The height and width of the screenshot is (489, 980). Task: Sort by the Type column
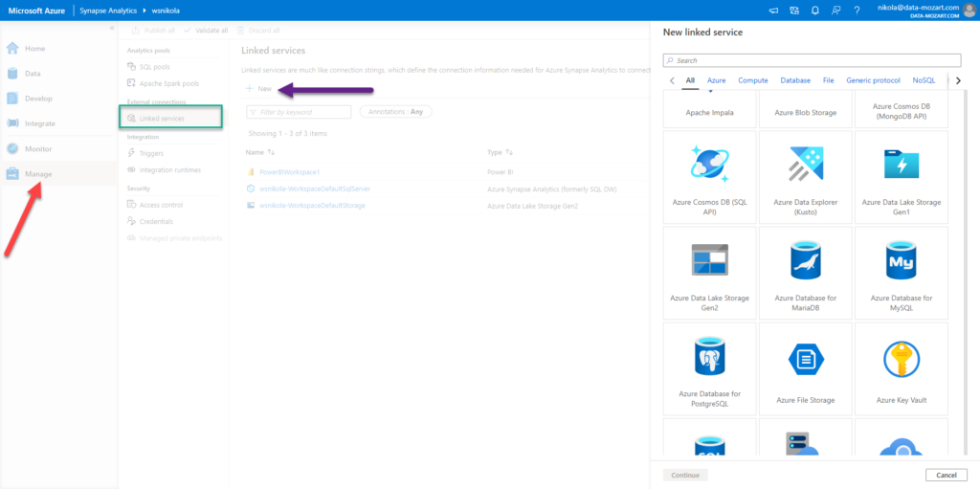[500, 152]
